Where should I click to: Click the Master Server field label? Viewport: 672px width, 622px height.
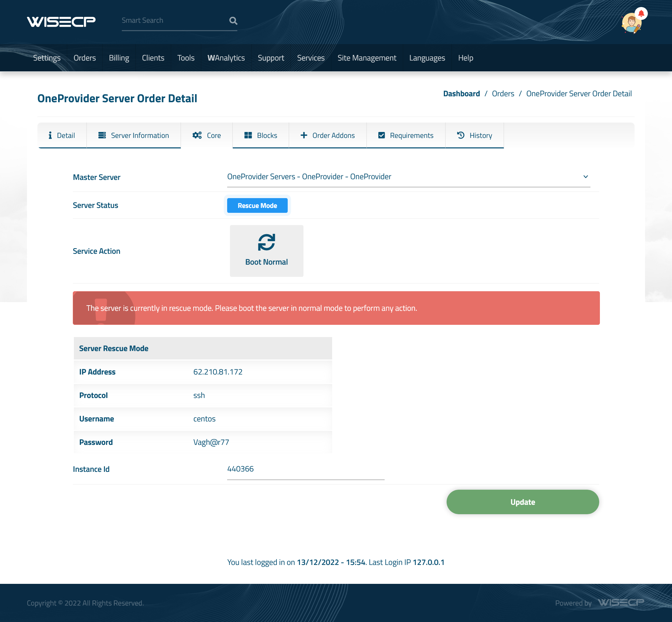(97, 177)
